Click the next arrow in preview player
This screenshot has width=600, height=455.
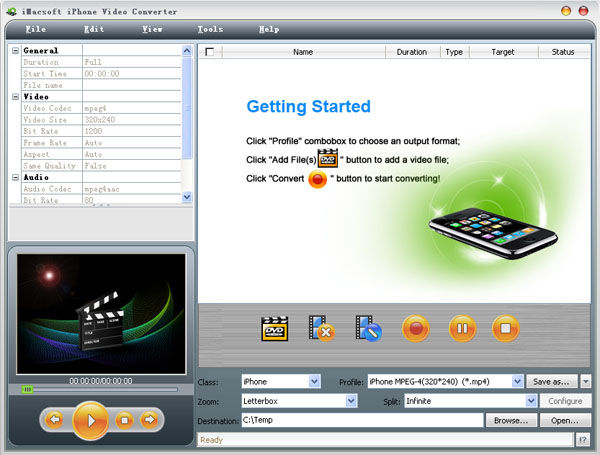149,420
